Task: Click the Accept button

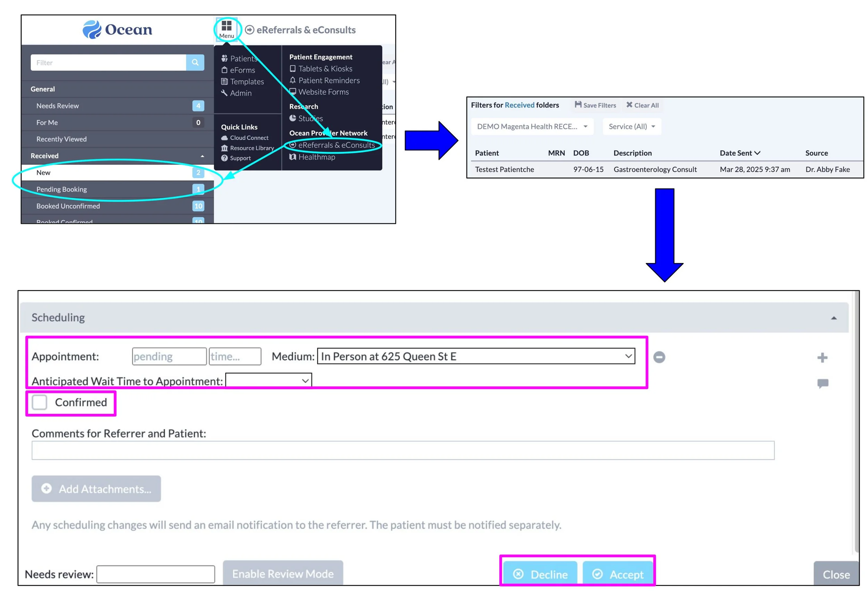Action: (x=618, y=574)
